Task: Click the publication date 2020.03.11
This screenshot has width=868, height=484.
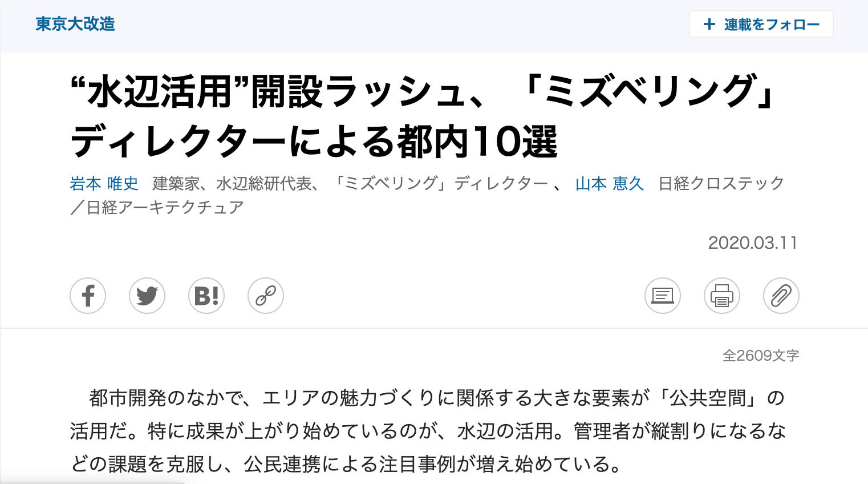Action: 752,243
